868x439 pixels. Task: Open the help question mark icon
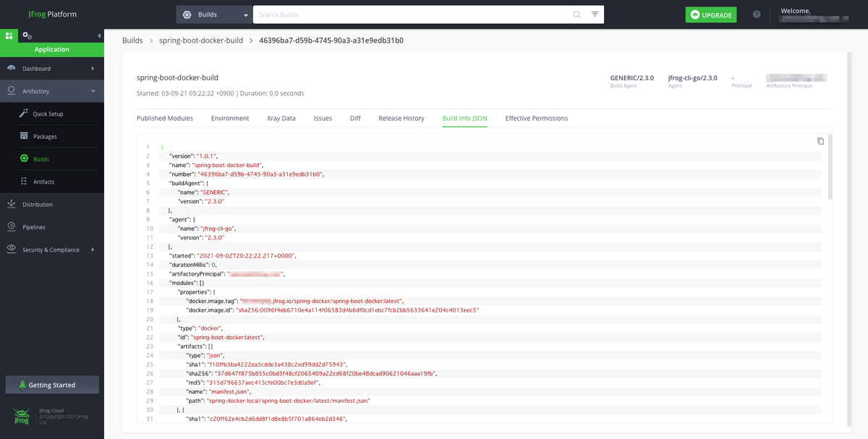pos(757,14)
